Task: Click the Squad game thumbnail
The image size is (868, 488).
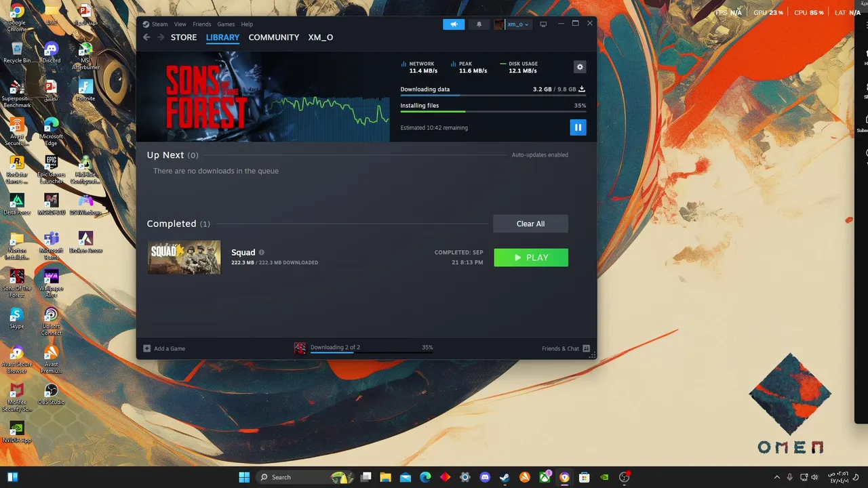Action: pos(184,257)
